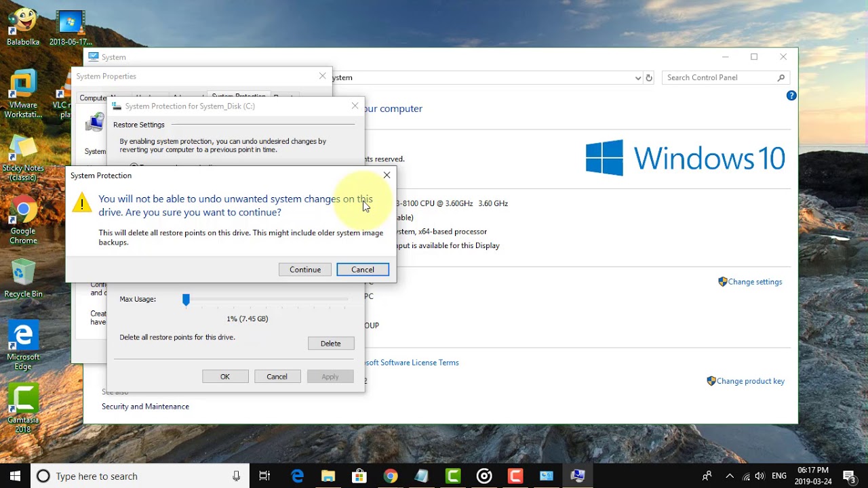The image size is (868, 488).
Task: Open Microsoft Store from the taskbar
Action: coord(359,476)
